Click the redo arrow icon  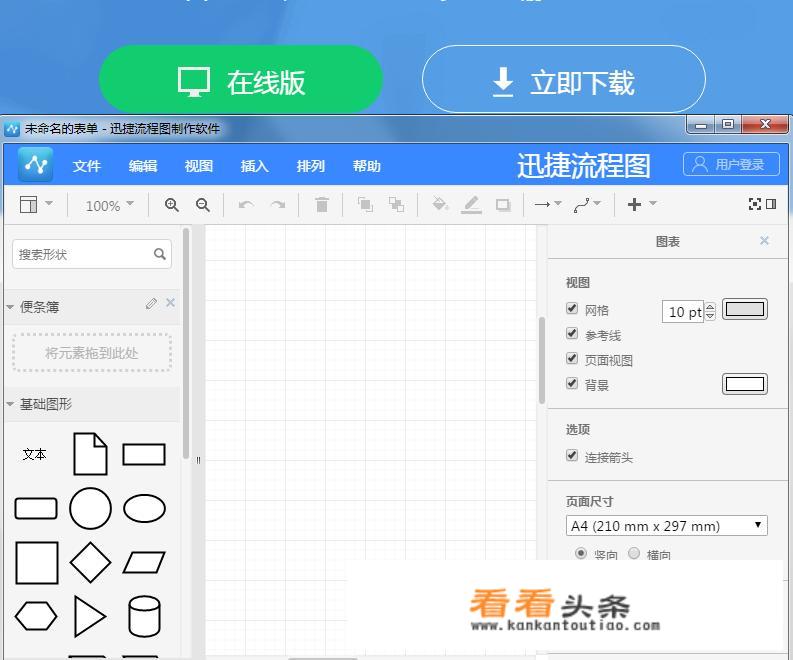[278, 205]
